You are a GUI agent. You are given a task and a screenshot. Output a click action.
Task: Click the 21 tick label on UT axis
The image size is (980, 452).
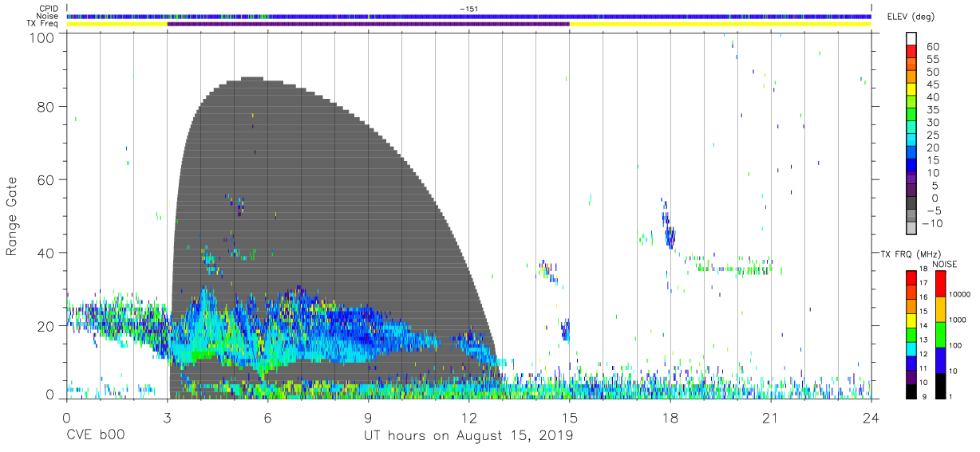point(771,417)
